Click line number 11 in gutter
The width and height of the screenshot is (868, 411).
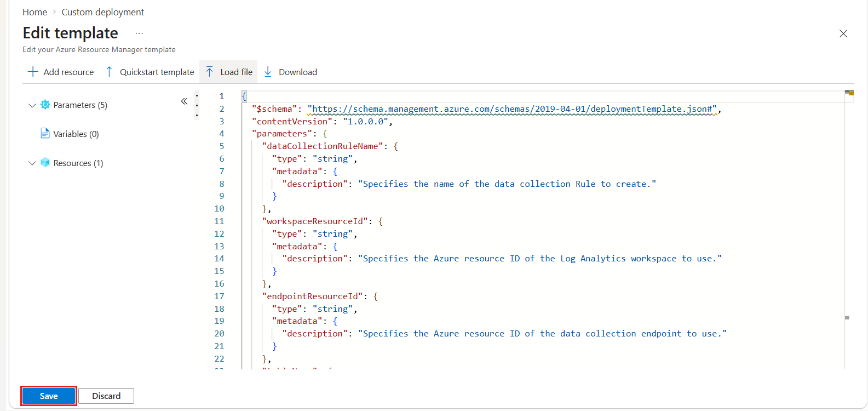(219, 221)
